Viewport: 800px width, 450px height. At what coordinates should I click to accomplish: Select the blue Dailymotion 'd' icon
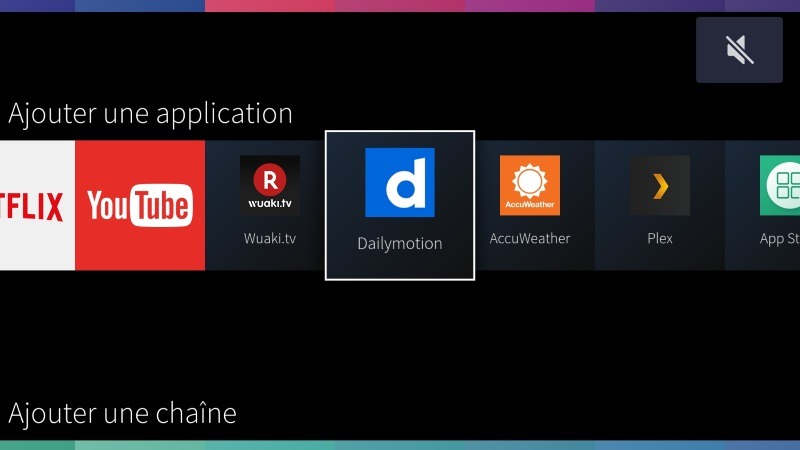(x=400, y=182)
